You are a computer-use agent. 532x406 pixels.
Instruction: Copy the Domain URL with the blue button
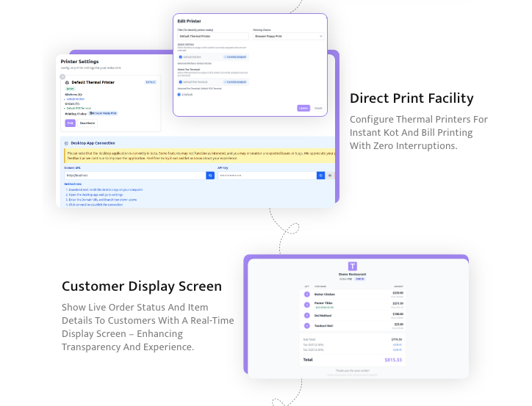pos(210,175)
